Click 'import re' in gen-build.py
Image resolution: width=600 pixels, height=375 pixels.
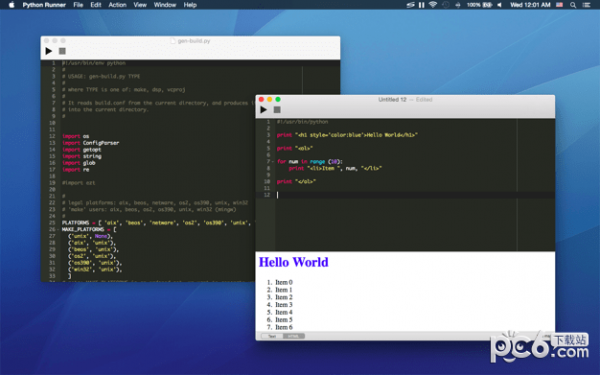(75, 170)
